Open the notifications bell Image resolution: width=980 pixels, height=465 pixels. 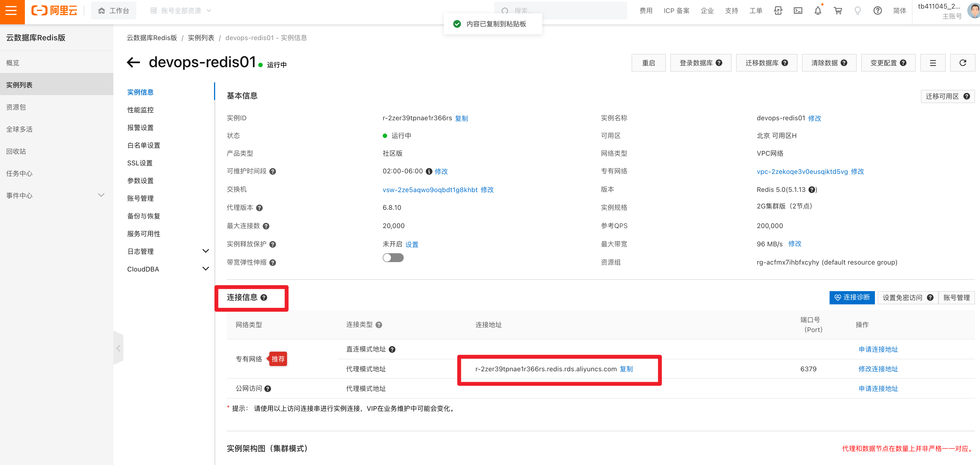[x=818, y=11]
